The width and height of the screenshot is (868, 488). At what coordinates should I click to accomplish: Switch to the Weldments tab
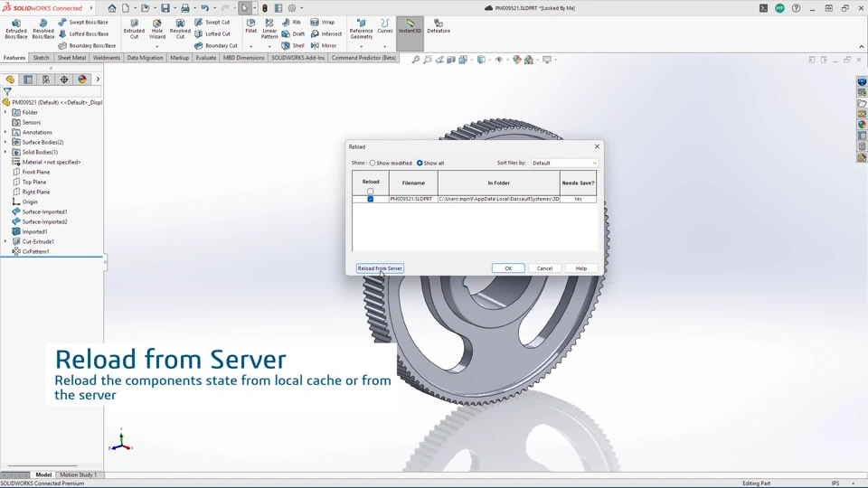[107, 58]
